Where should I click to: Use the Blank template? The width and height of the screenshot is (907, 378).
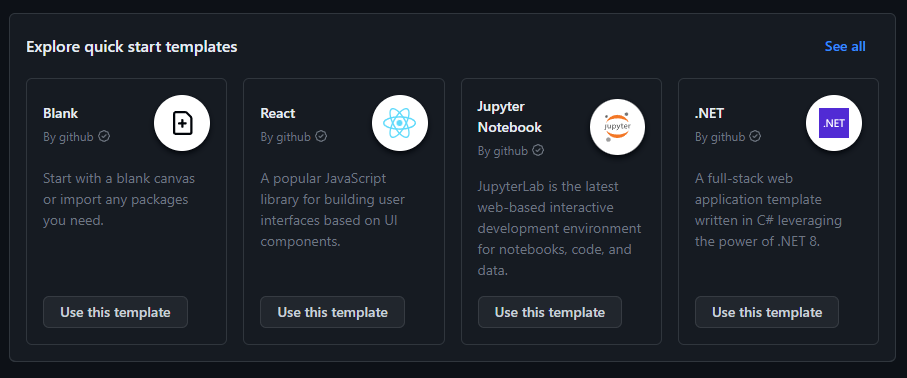[115, 312]
